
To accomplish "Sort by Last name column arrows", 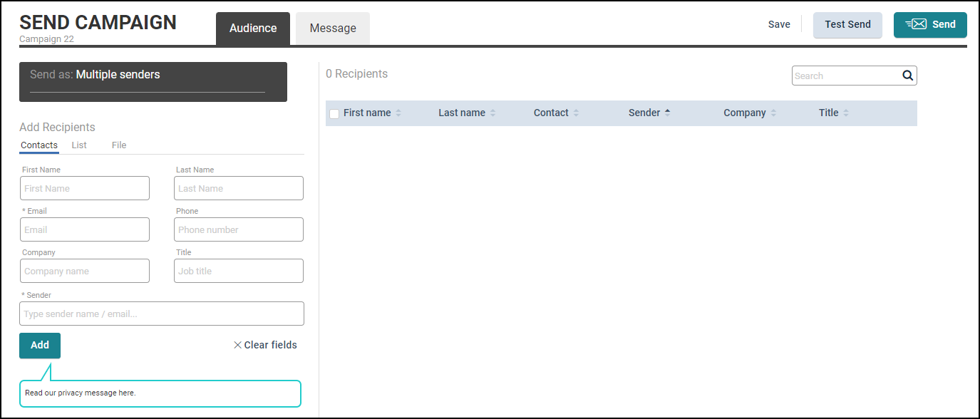I will point(492,113).
